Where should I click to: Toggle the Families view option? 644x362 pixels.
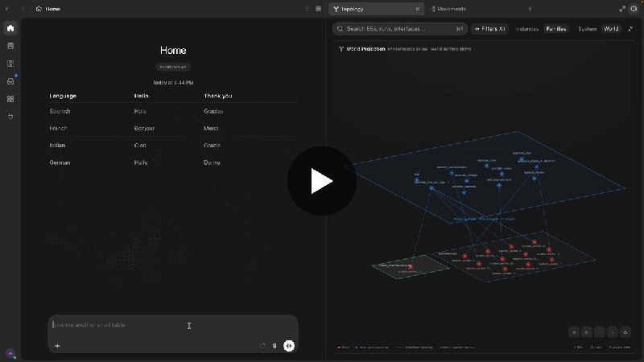click(556, 29)
